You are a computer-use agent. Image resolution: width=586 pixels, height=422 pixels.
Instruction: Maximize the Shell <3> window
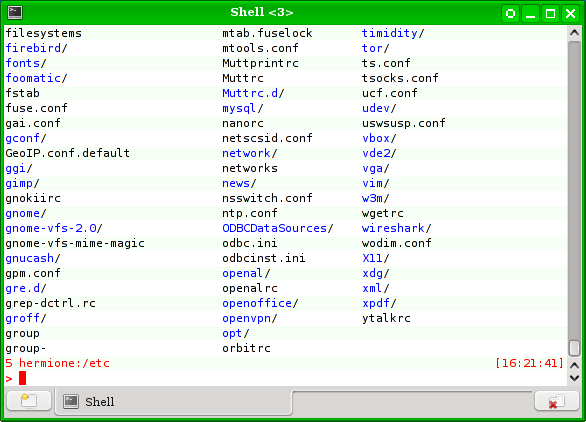(x=550, y=14)
